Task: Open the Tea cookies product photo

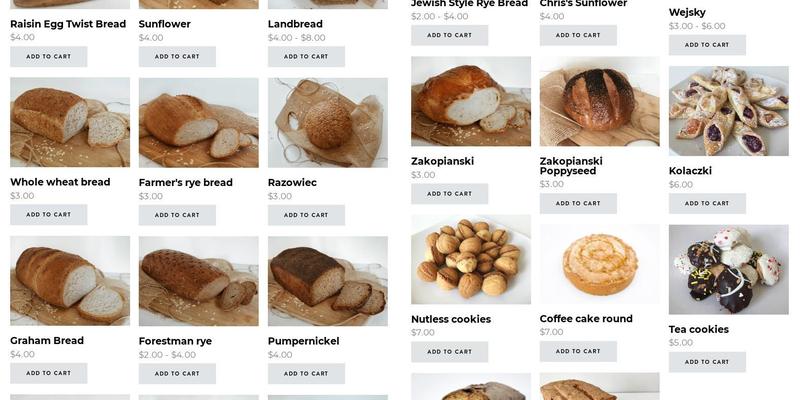Action: [729, 269]
